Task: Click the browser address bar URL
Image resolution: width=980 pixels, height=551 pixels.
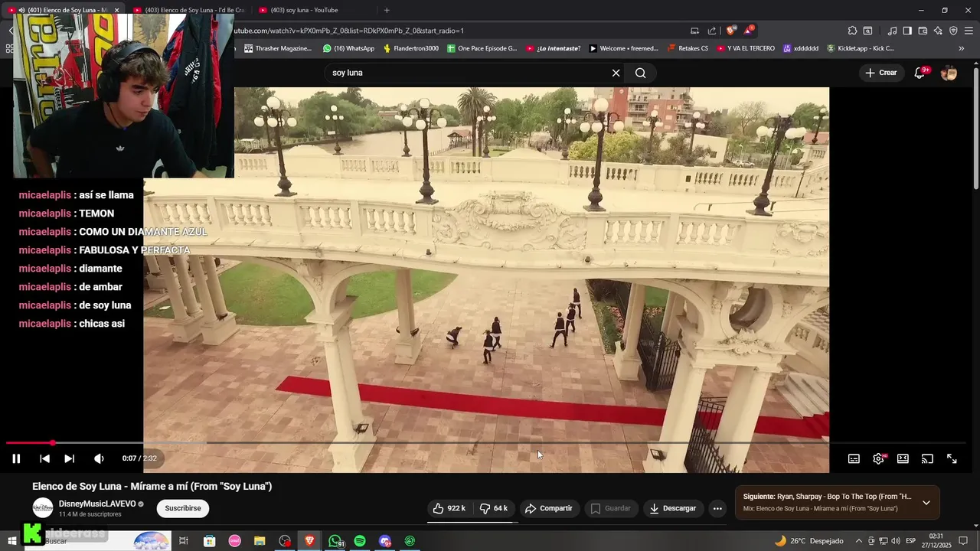Action: tap(348, 31)
